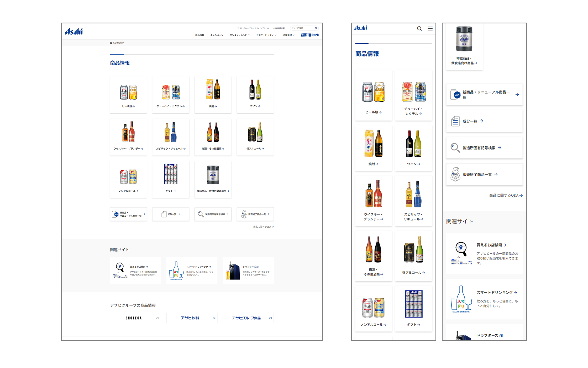Open 商品に関するQ&A in second mobile view
The height and width of the screenshot is (368, 588).
click(x=506, y=195)
